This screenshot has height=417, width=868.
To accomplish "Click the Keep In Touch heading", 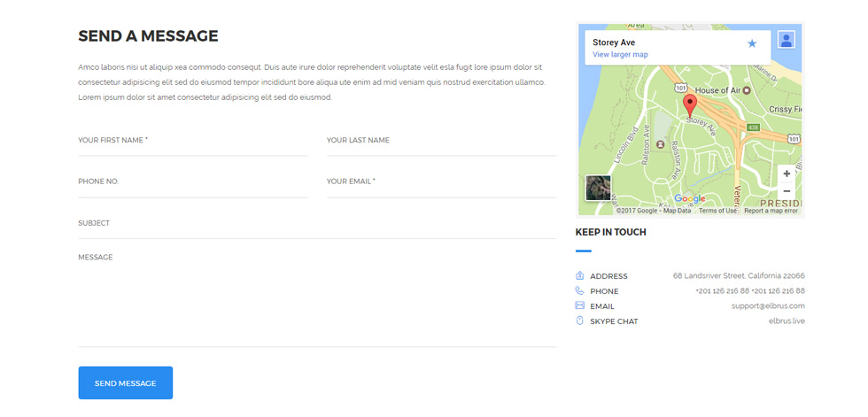I will [x=610, y=232].
